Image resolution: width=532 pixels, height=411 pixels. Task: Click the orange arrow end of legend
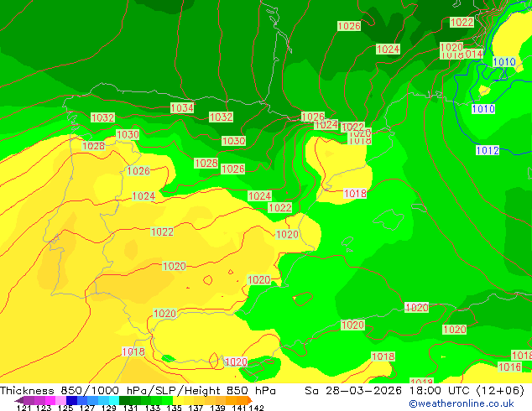coord(250,400)
